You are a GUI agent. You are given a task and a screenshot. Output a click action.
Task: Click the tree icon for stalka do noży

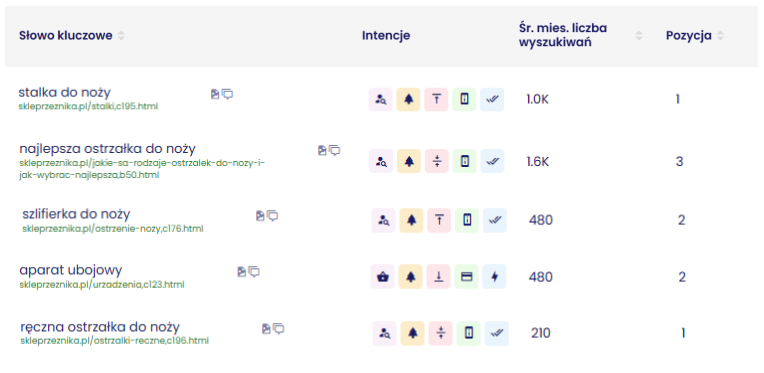click(x=408, y=99)
